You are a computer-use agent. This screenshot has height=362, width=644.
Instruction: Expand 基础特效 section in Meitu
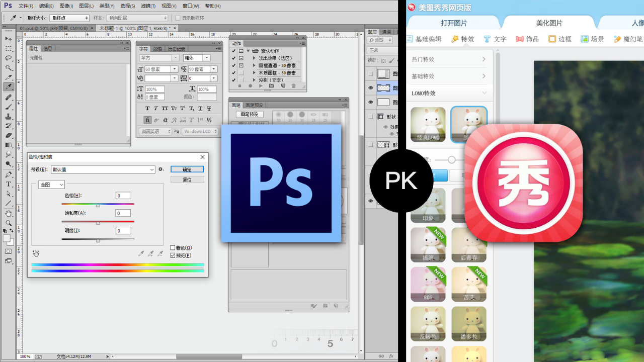449,76
